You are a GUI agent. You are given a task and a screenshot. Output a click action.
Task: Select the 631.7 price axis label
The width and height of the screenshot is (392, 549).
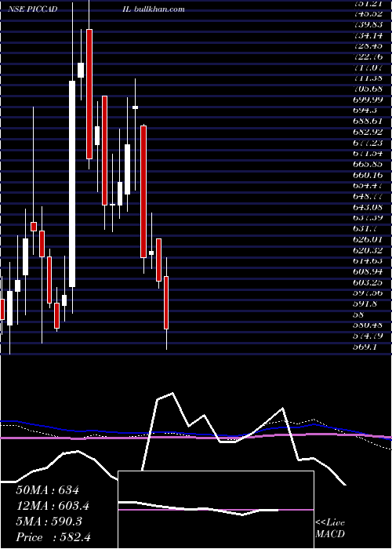[365, 229]
